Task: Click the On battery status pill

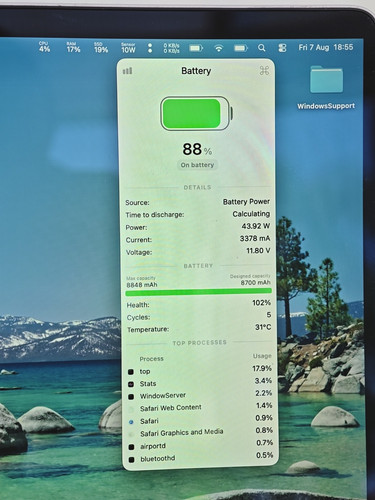Action: 197,165
